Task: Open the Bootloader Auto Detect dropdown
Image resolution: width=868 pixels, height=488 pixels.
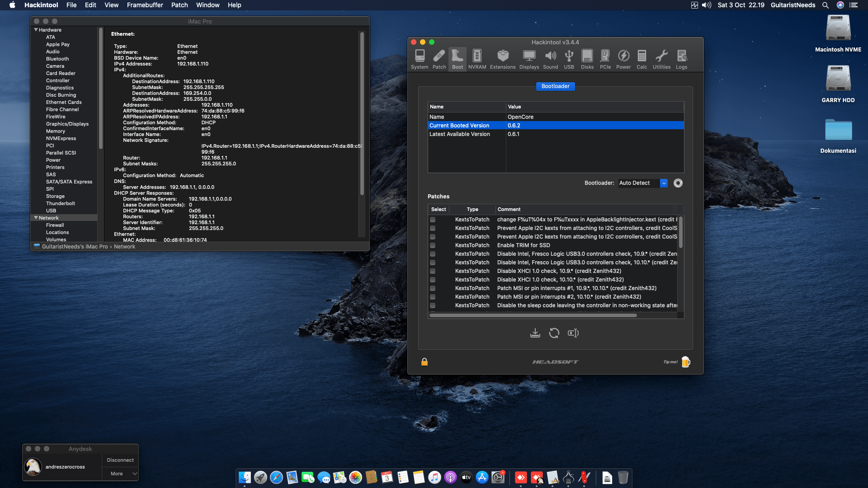Action: pos(643,183)
